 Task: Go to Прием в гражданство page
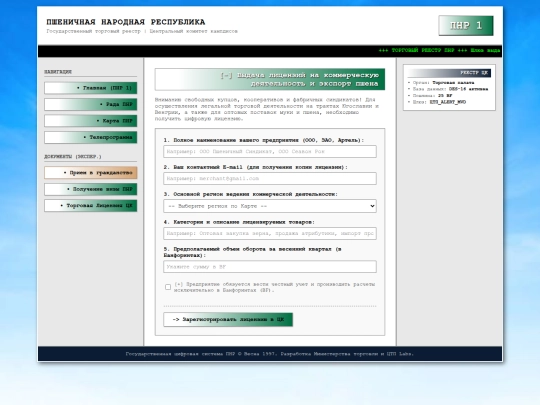coord(91,173)
